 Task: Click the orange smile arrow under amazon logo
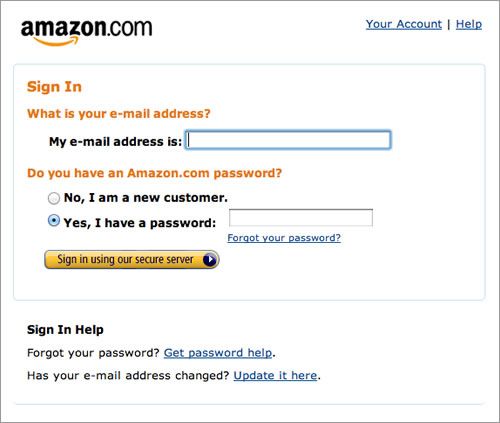57,41
